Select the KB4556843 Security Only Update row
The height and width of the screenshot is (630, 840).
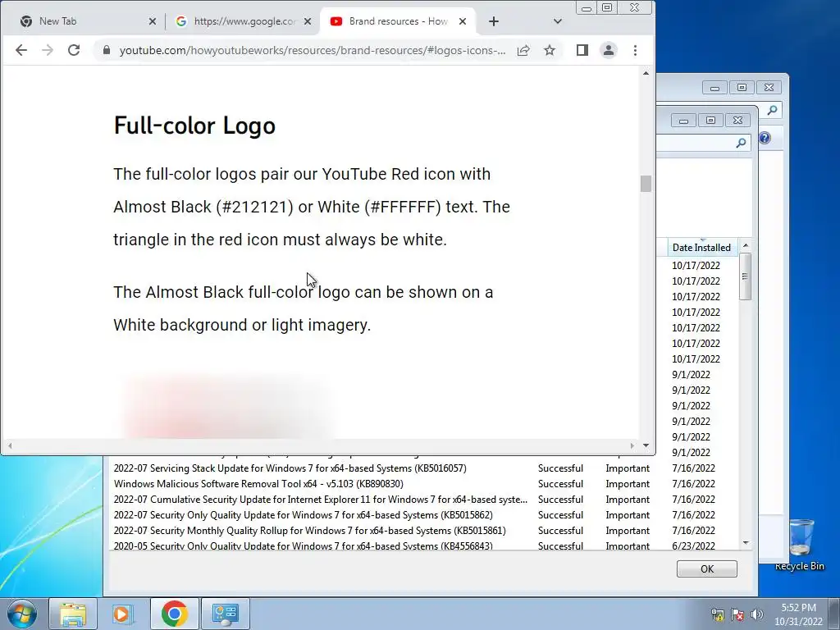click(424, 546)
